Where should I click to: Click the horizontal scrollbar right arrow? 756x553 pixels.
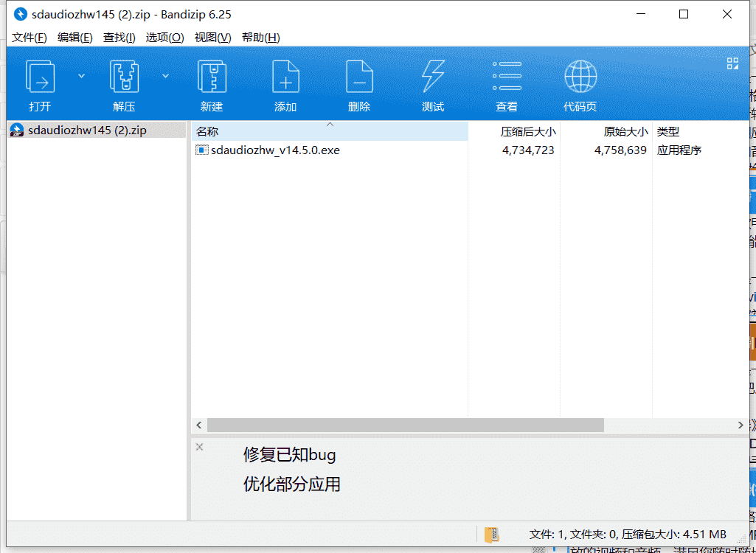point(741,425)
